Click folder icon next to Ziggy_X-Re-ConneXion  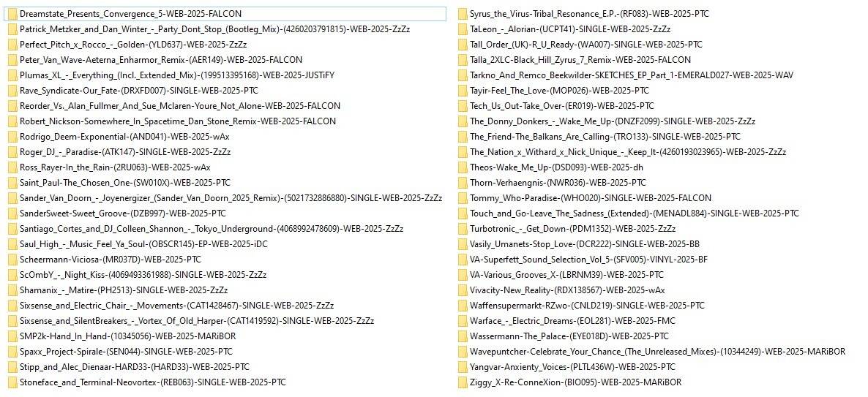(x=463, y=382)
